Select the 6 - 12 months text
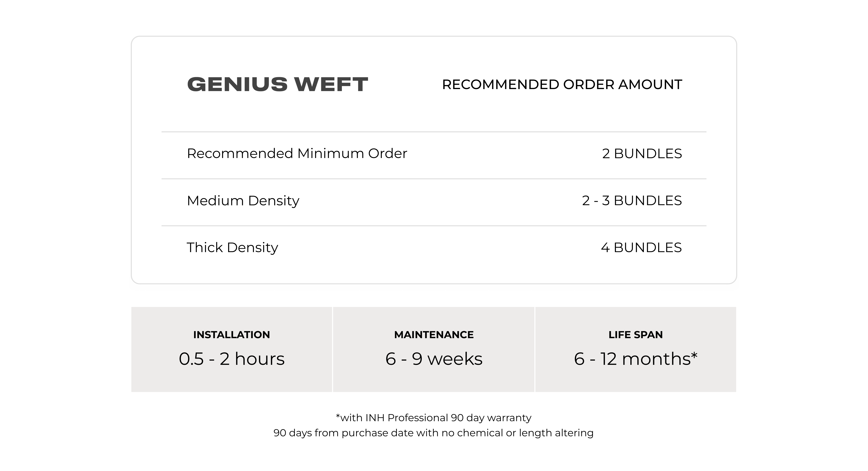 point(632,358)
